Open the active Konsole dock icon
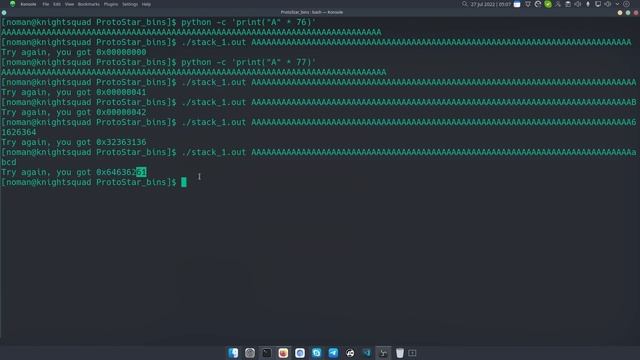The image size is (640, 360). pos(383,353)
